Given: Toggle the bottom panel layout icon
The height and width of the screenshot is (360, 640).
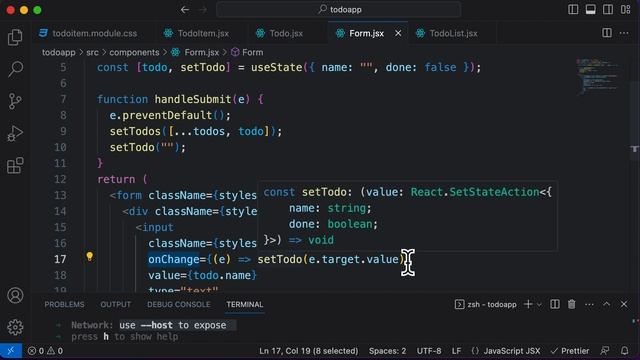Looking at the screenshot, I should pyautogui.click(x=591, y=9).
